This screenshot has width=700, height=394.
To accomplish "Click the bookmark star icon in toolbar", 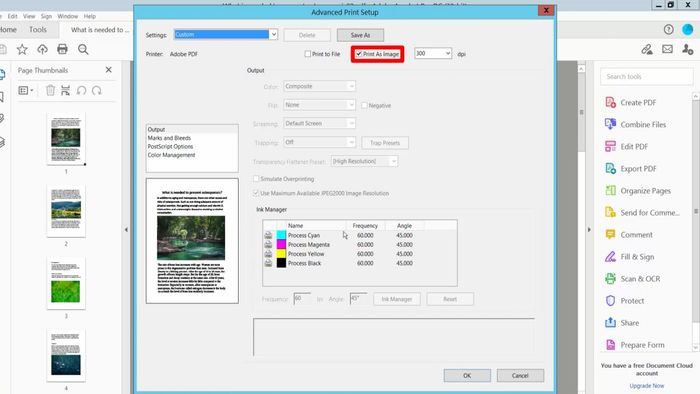I will coord(22,50).
